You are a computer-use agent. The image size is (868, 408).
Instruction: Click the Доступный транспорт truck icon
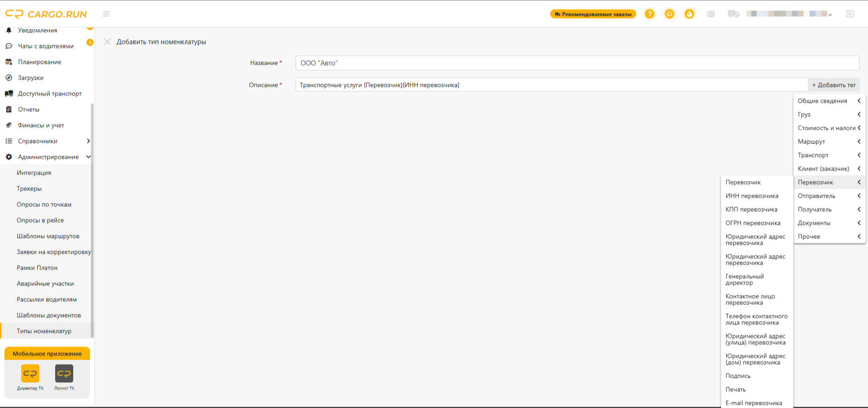click(9, 94)
